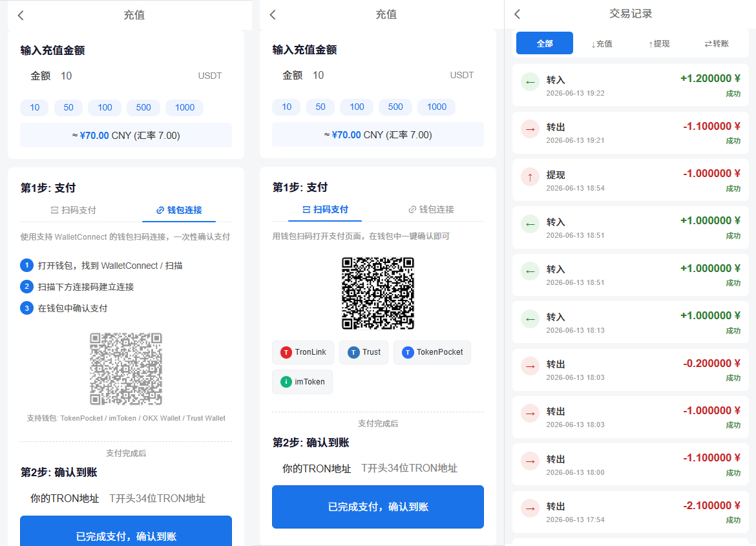756x546 pixels.
Task: Switch to 钱包连接 tab in the middle panel
Action: tap(431, 209)
